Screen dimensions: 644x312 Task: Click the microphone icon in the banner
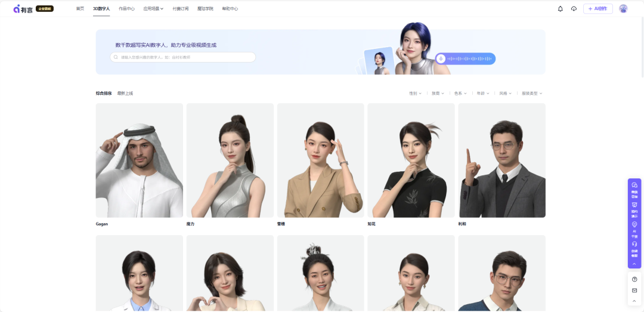click(441, 59)
